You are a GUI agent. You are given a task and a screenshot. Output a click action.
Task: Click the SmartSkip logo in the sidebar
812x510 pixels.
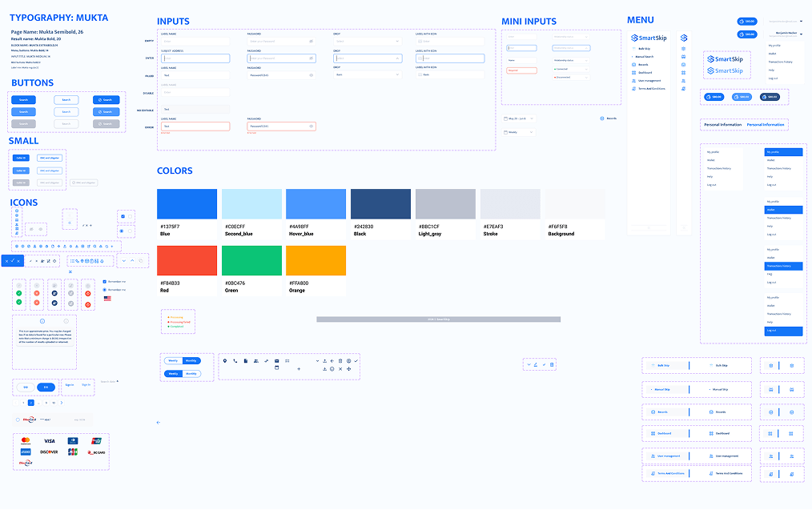(649, 38)
